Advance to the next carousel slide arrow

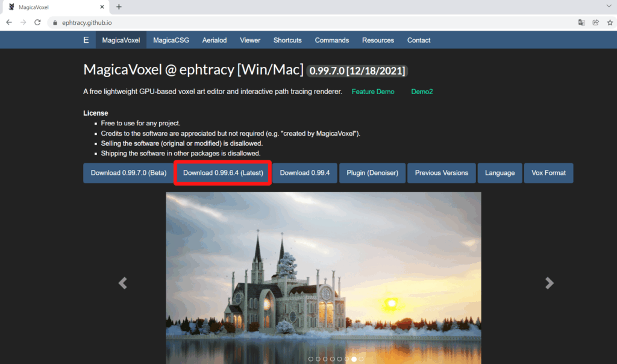tap(550, 283)
